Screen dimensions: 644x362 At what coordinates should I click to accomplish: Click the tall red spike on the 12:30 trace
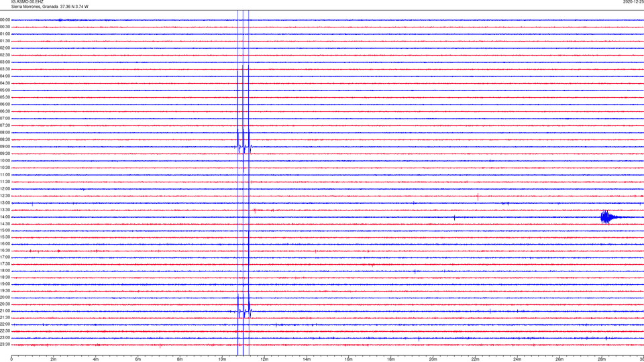pyautogui.click(x=478, y=196)
